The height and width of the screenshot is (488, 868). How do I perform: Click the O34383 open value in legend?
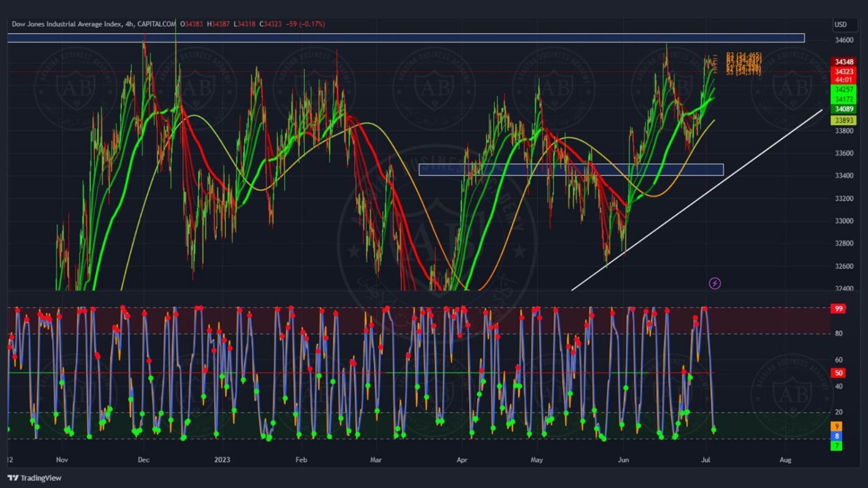[x=192, y=24]
